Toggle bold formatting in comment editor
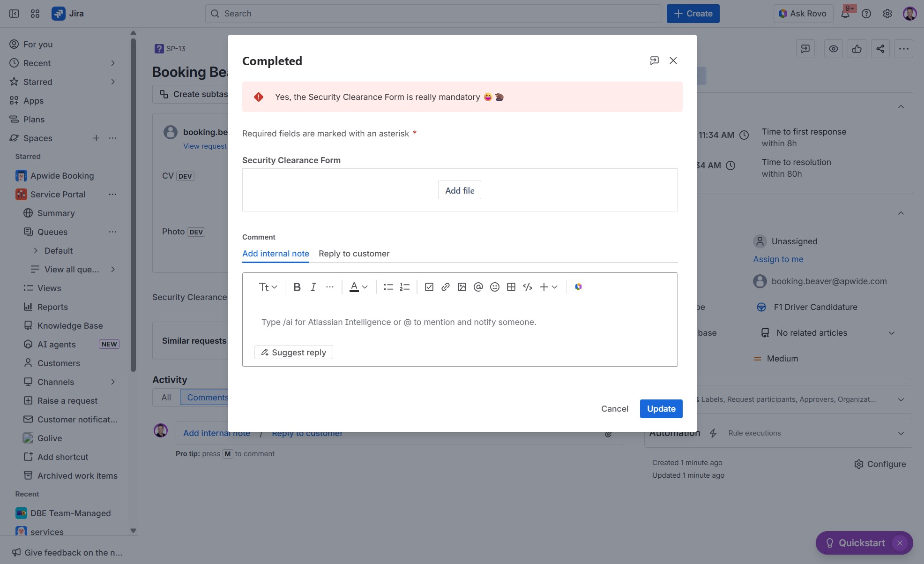This screenshot has width=924, height=564. [x=297, y=287]
